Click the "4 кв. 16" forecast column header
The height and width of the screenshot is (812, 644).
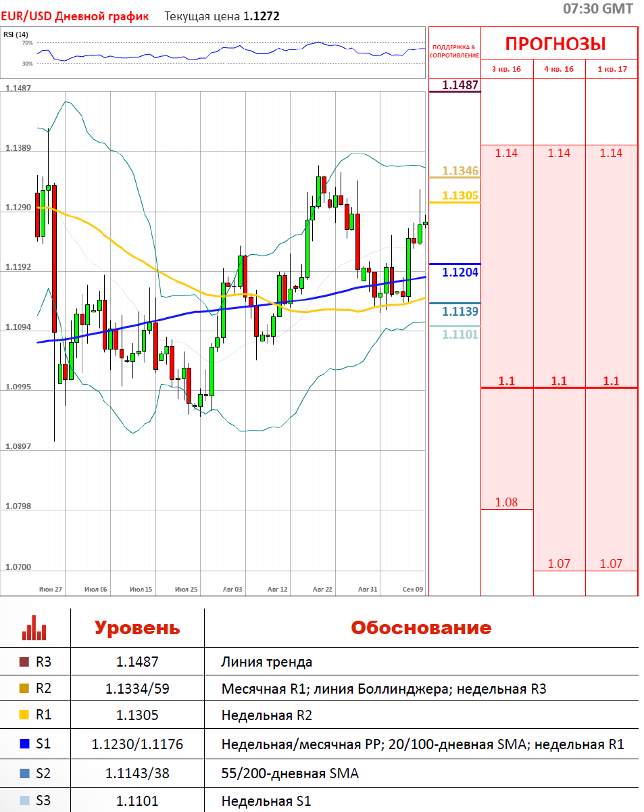coord(559,69)
